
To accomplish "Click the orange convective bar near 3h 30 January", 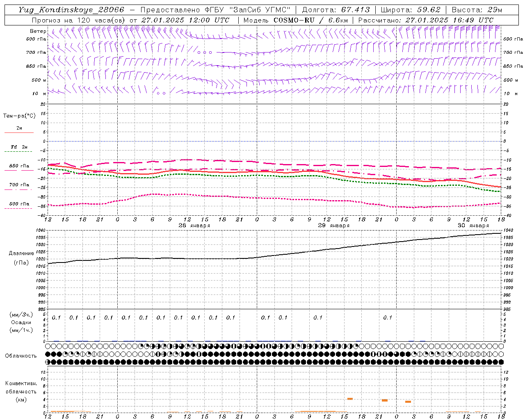I will (408, 402).
